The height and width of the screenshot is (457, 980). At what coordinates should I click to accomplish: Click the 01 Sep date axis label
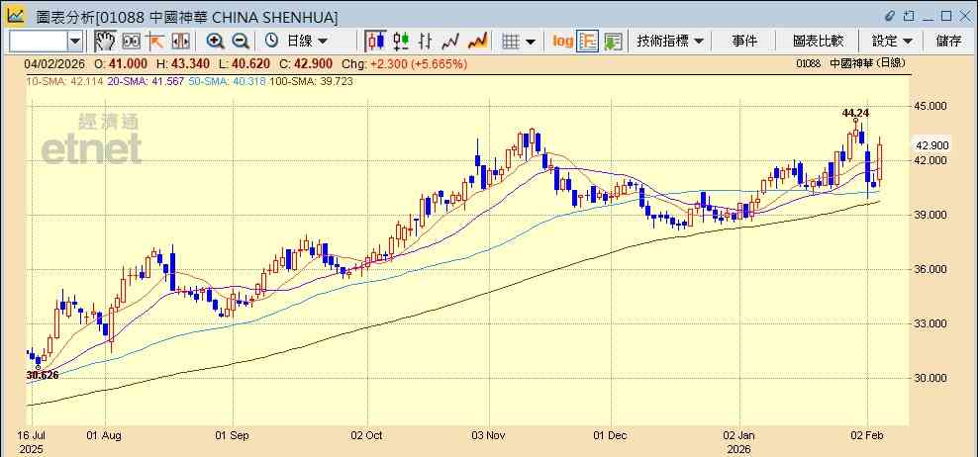point(234,435)
